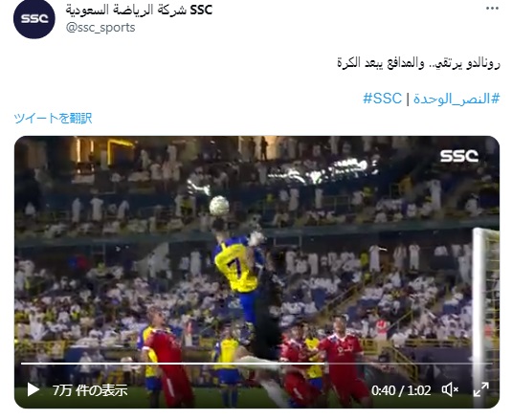512x420 pixels.
Task: Click the SSC account display name
Action: point(139,10)
